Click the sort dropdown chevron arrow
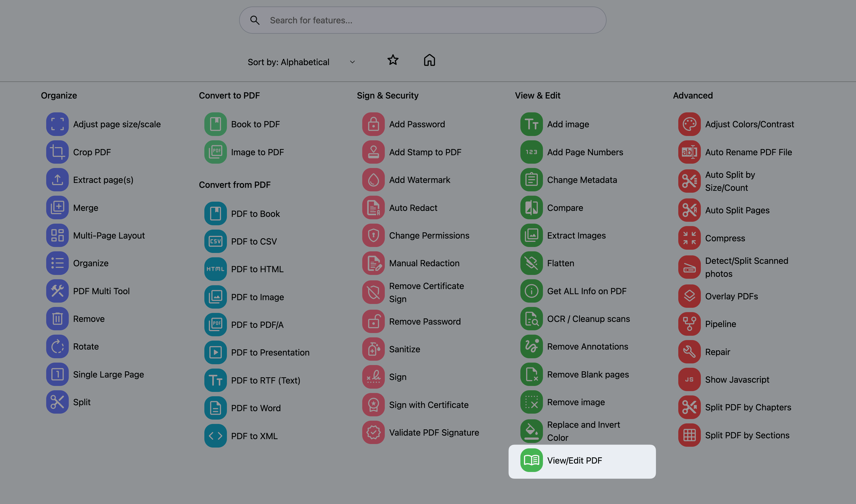The image size is (856, 504). 352,62
